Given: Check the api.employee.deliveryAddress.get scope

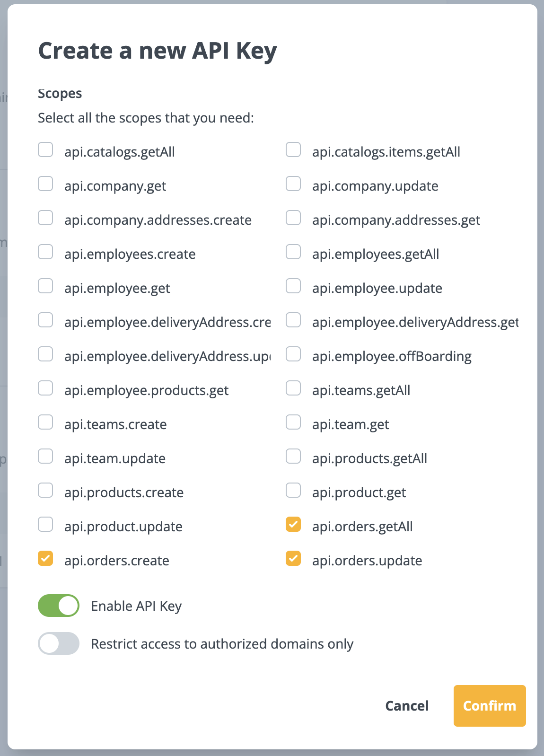Looking at the screenshot, I should coord(293,320).
